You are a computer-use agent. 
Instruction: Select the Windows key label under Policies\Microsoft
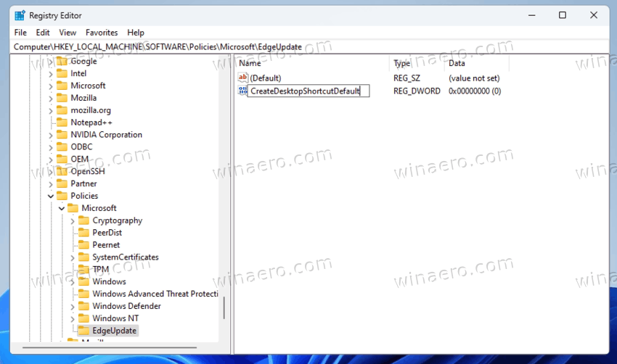click(x=109, y=281)
